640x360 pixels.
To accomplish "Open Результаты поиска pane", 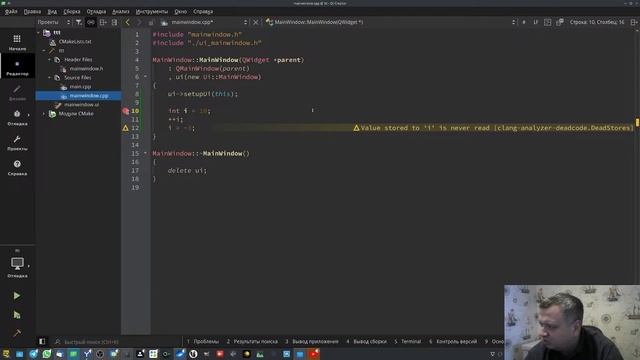I will pos(252,341).
